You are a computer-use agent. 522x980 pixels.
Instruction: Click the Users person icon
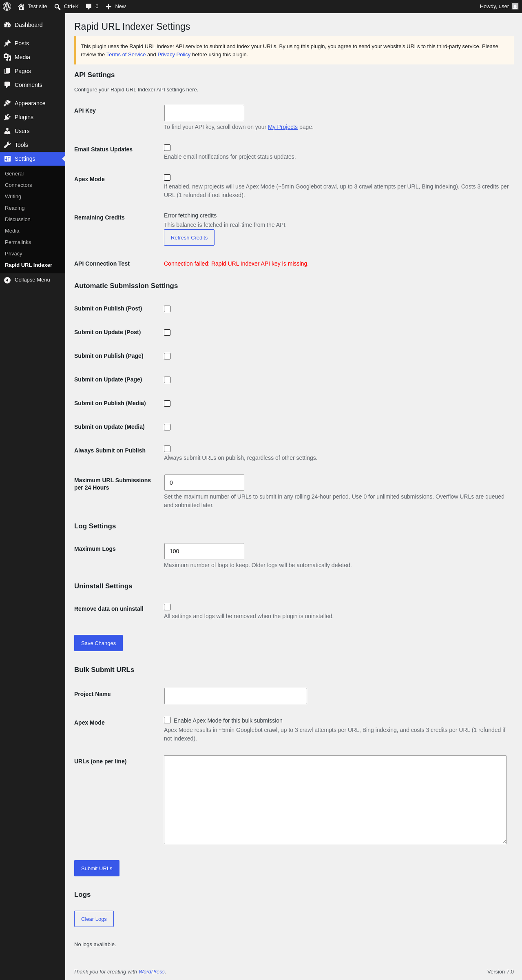click(x=7, y=131)
